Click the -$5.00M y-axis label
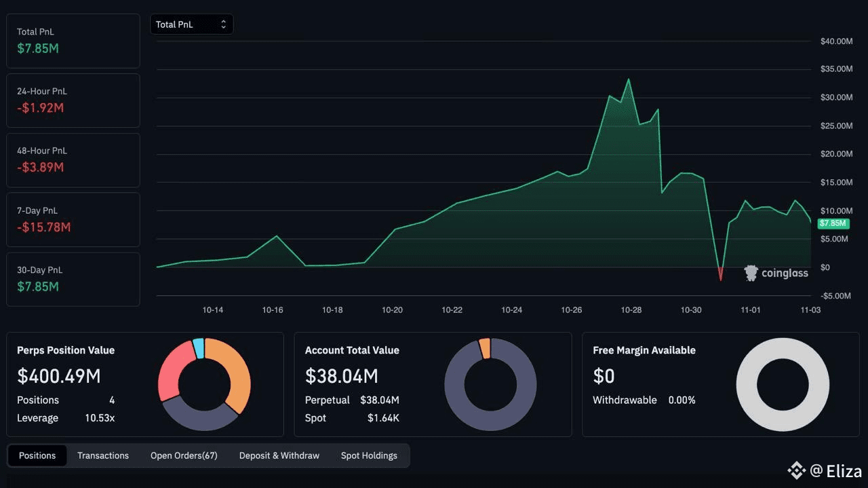868x488 pixels. (x=835, y=295)
